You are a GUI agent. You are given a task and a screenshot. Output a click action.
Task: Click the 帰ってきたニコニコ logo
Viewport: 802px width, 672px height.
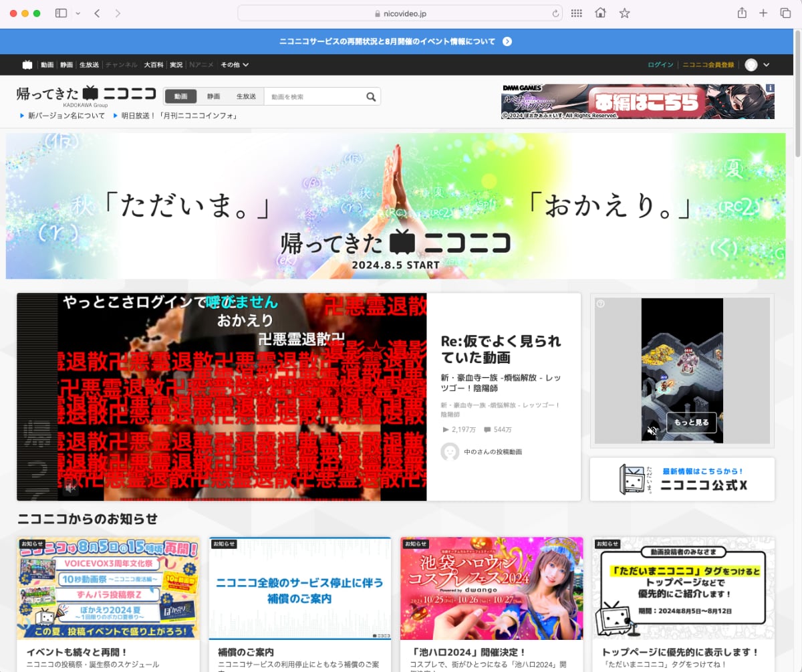[86, 94]
